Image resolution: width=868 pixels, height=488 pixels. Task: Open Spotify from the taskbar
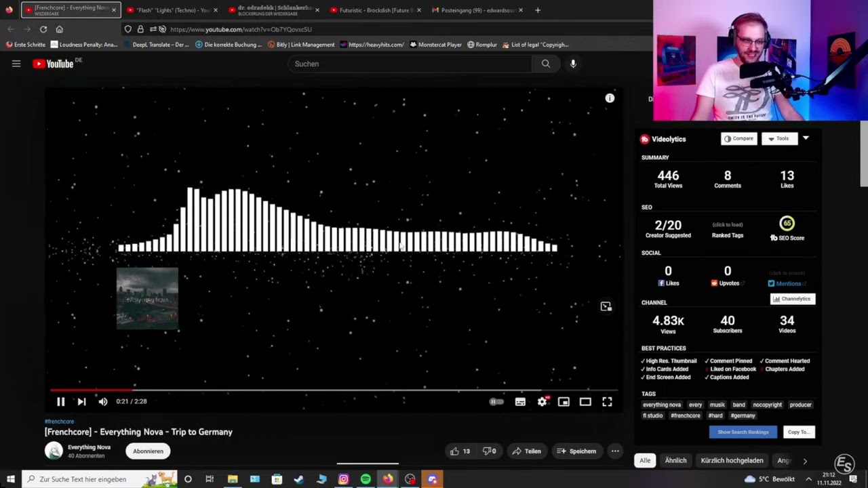(x=366, y=479)
